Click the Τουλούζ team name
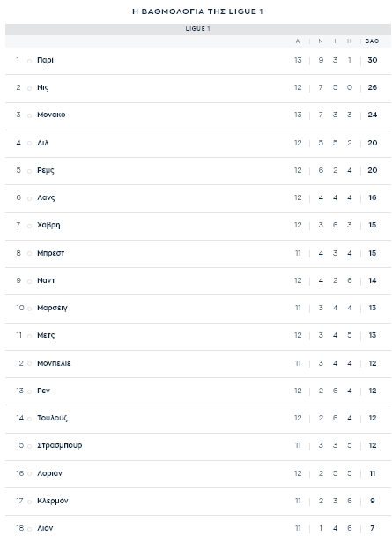Viewport: 392px width, 543px height. click(52, 418)
